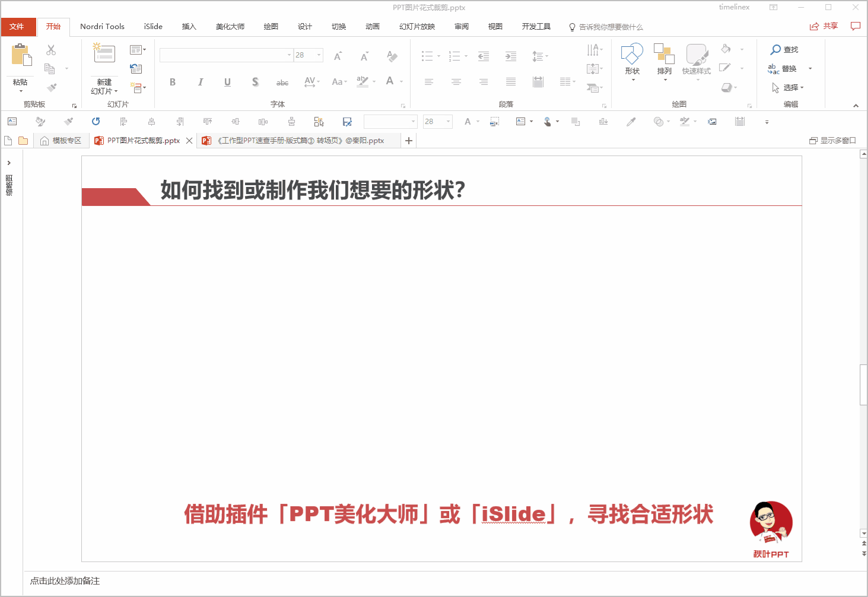This screenshot has height=597, width=868.
Task: Clear all formatting with eraser A icon
Action: [x=392, y=56]
